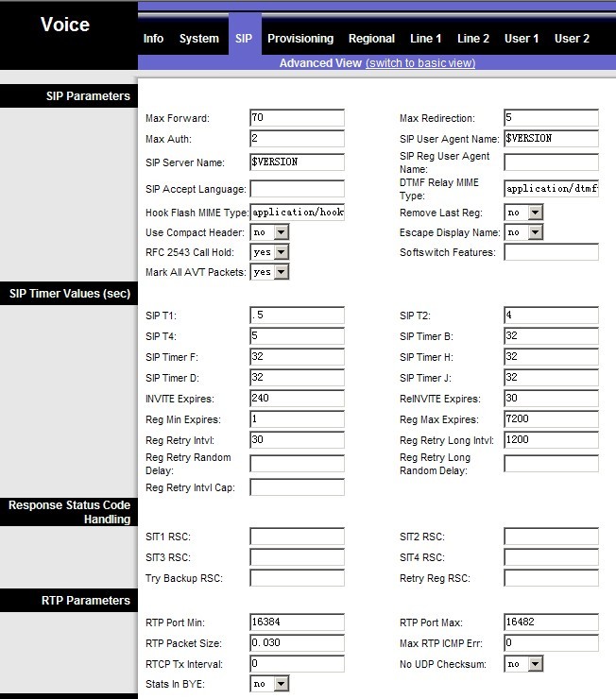Expand the Escape Display Name dropdown
Screen dimensions: 616x699
pos(523,232)
